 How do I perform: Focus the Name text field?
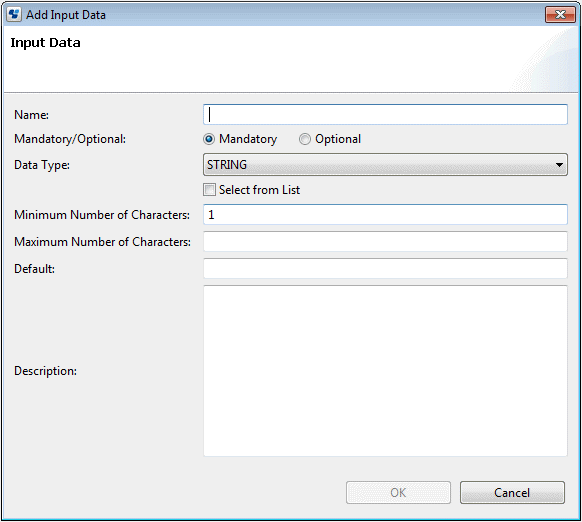[x=385, y=114]
